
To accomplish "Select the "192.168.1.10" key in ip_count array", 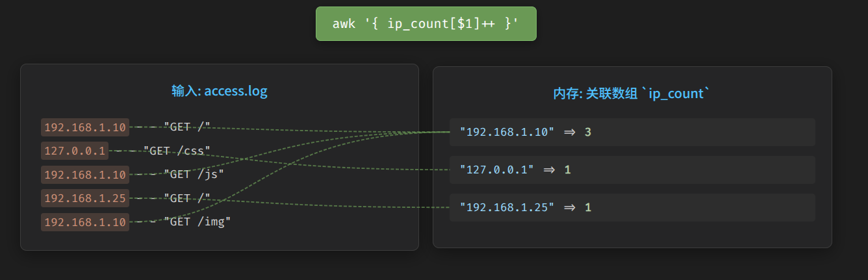I will (507, 133).
